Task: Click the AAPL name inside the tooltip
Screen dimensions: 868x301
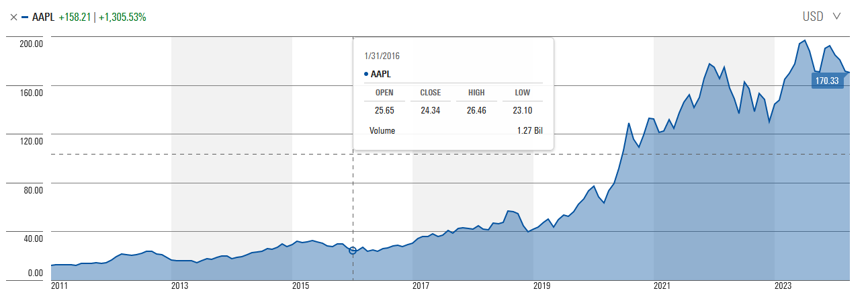Action: (381, 74)
